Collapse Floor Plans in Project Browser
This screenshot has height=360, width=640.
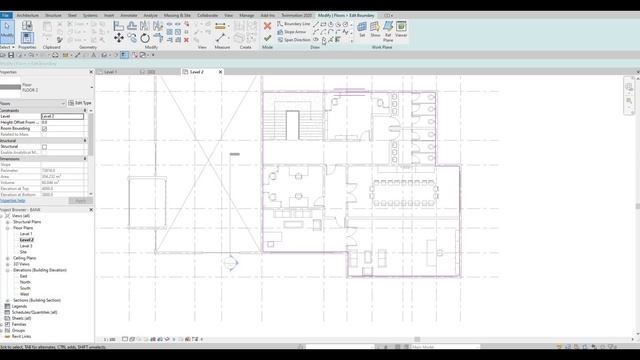point(7,228)
